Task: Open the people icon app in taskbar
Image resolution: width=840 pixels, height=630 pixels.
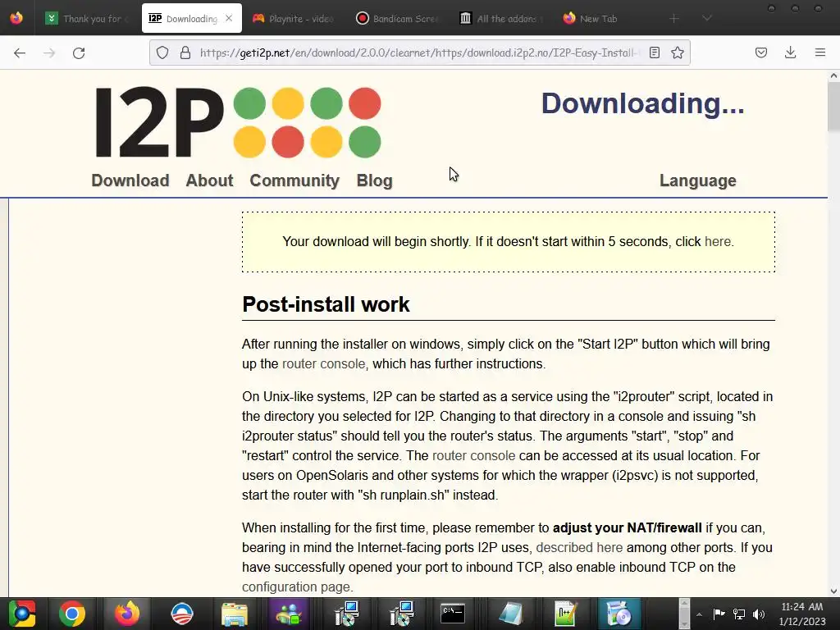Action: (x=289, y=614)
